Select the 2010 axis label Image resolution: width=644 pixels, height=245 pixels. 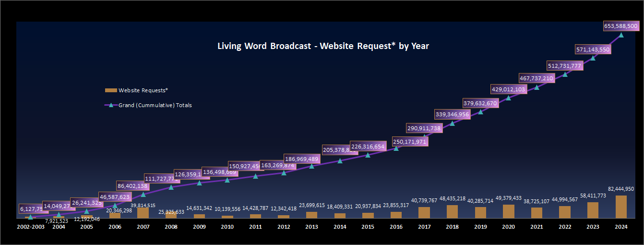227,226
